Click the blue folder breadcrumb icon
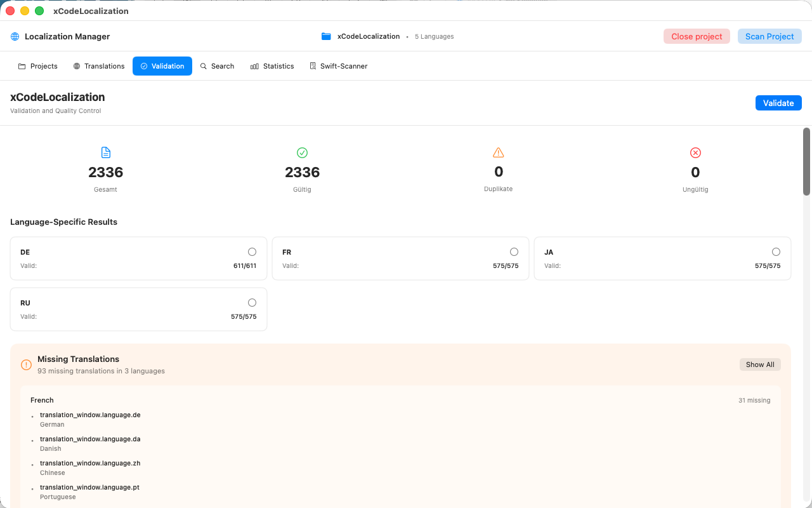Image resolution: width=812 pixels, height=508 pixels. coord(325,36)
